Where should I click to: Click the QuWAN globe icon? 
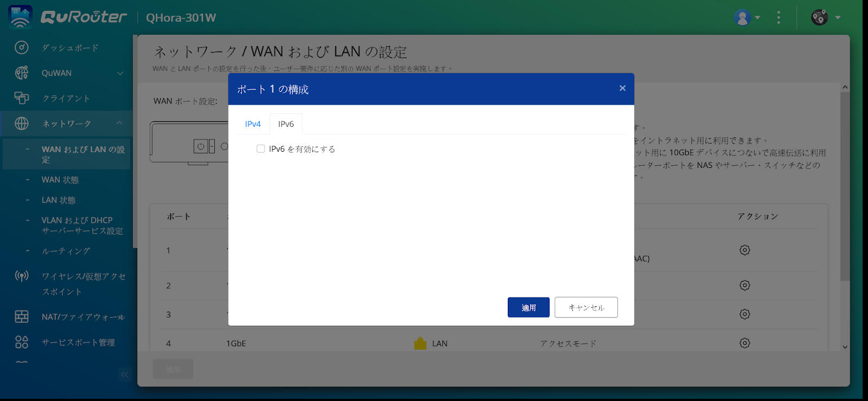coord(21,73)
